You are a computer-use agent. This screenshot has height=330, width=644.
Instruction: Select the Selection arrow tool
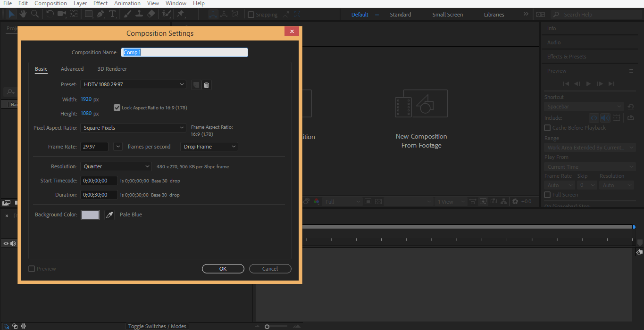click(x=11, y=14)
